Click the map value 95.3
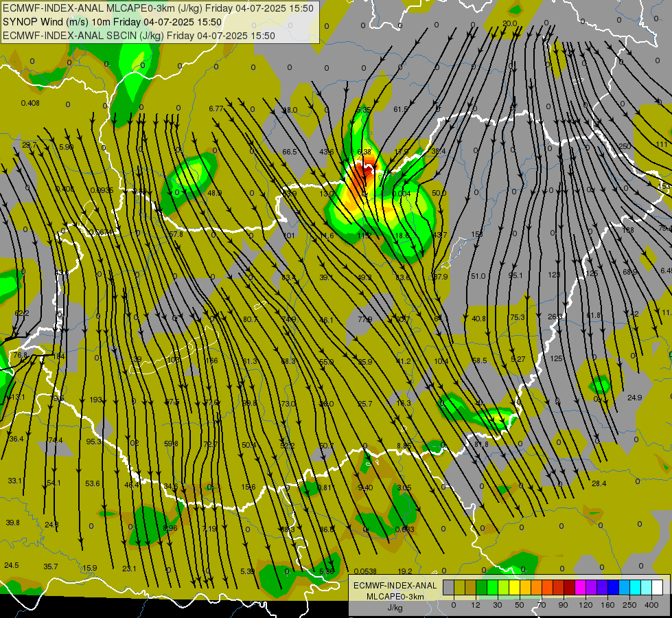This screenshot has height=618, width=672. [93, 442]
